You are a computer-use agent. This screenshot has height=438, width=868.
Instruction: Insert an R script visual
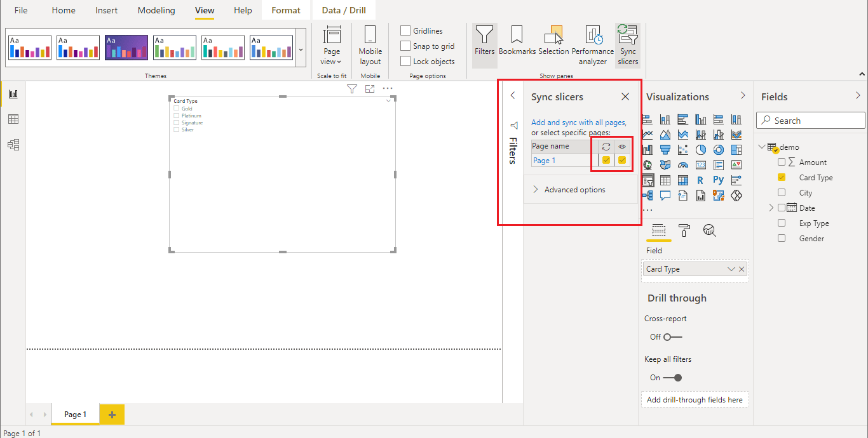click(700, 180)
